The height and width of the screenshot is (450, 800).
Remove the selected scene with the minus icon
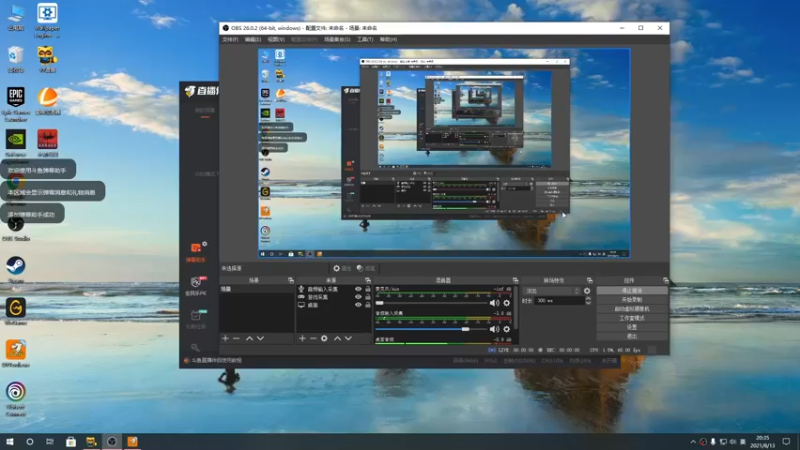coord(236,338)
